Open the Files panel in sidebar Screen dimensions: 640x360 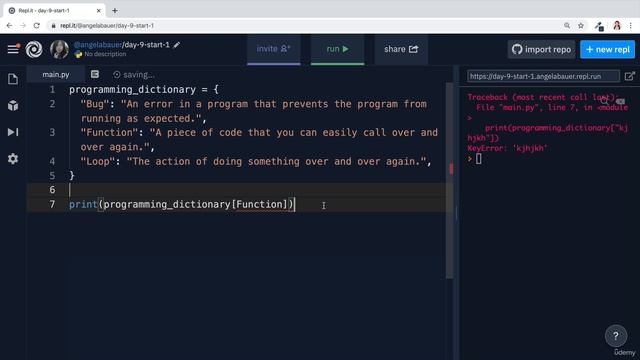tap(13, 79)
